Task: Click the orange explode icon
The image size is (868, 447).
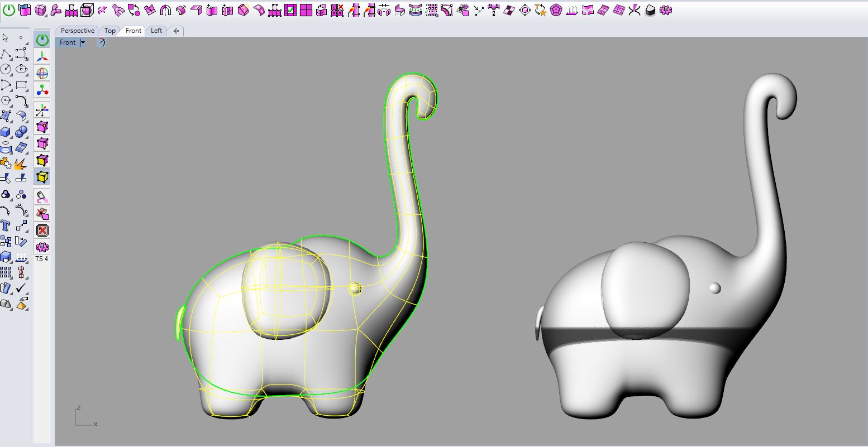Action: click(x=21, y=163)
